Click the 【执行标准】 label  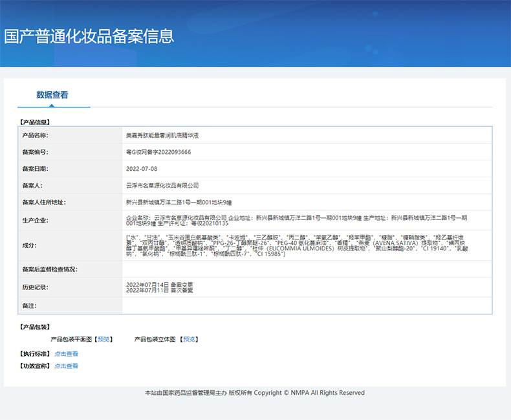[35, 354]
